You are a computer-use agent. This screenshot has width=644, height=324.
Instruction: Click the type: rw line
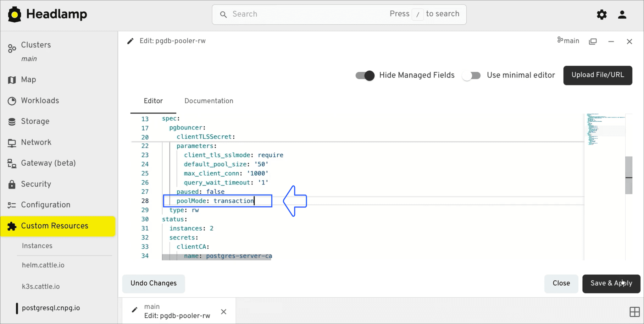click(x=184, y=210)
